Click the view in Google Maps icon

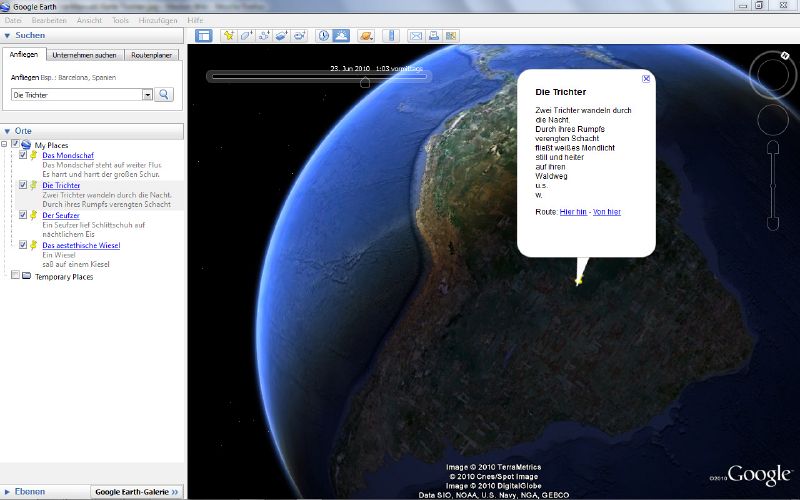(x=451, y=35)
